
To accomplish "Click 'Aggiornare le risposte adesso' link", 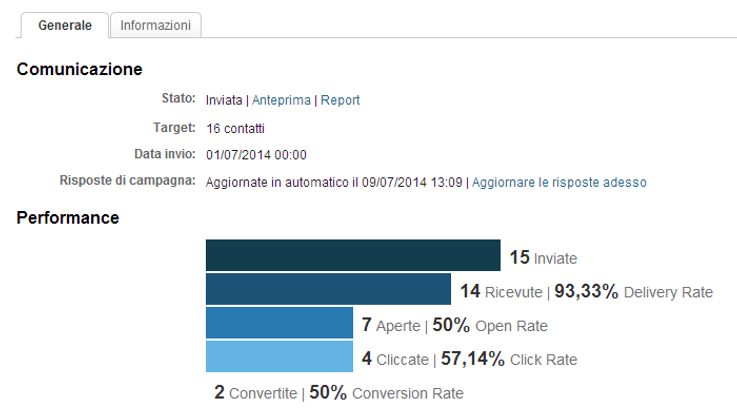I will pos(559,183).
